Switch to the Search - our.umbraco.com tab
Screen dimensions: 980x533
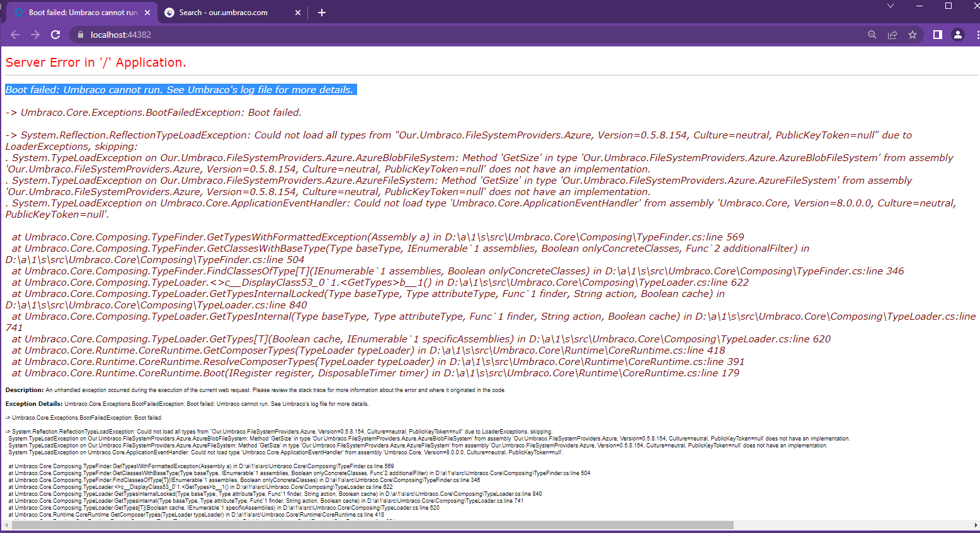click(x=224, y=13)
